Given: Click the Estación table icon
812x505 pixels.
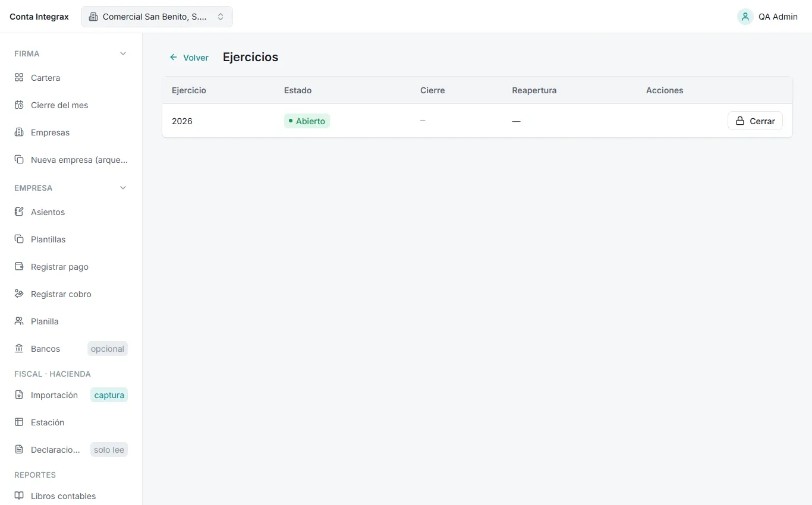Looking at the screenshot, I should click(x=19, y=422).
